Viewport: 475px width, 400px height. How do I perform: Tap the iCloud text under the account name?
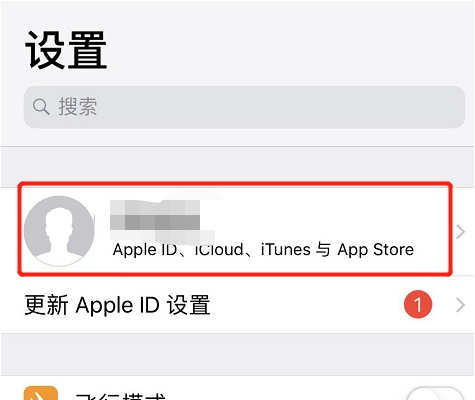219,249
